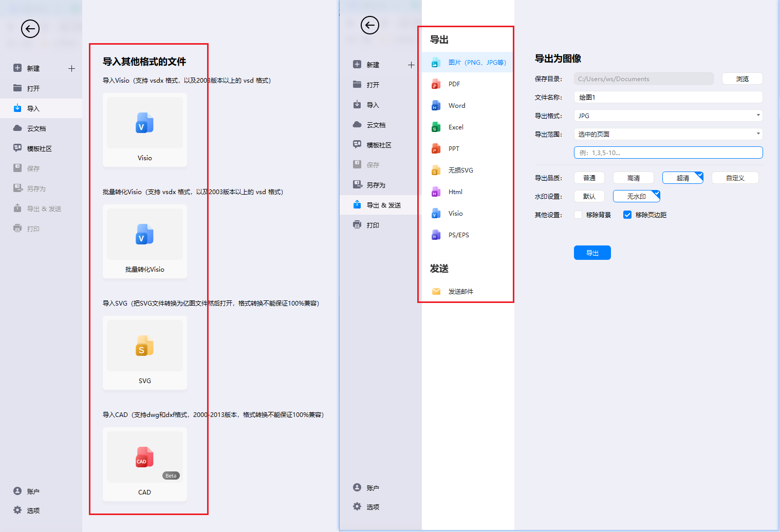Screen dimensions: 780x532
Task: Click the back arrow on the export screen
Action: 370,25
